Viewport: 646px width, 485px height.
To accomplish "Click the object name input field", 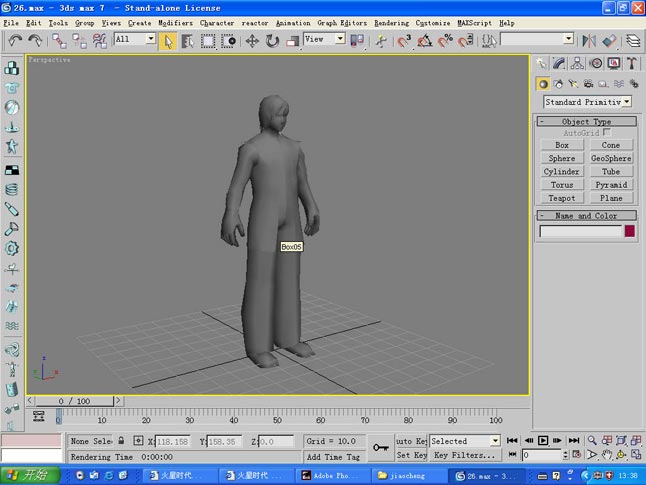I will click(x=580, y=231).
